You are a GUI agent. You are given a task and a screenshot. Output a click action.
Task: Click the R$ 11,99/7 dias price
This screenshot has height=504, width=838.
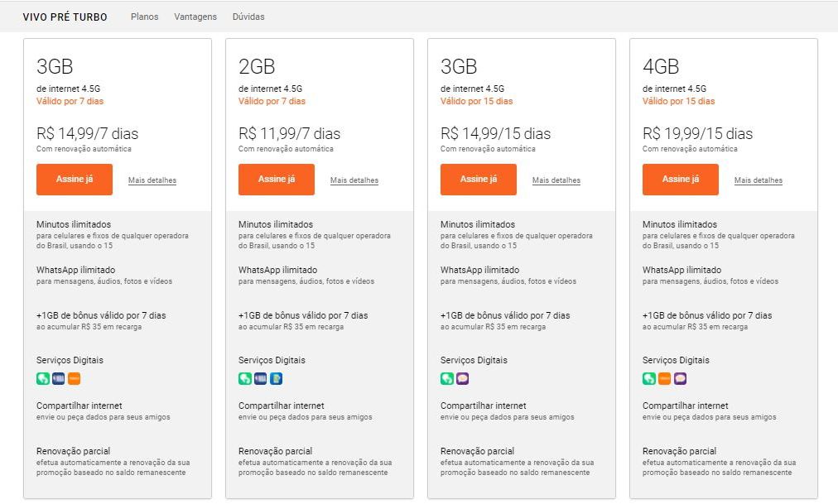(289, 133)
